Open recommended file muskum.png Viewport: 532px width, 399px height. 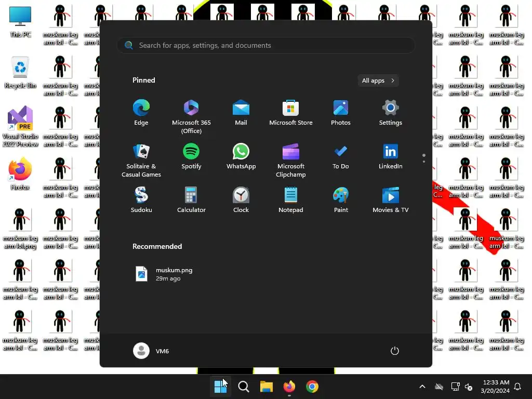coord(164,274)
